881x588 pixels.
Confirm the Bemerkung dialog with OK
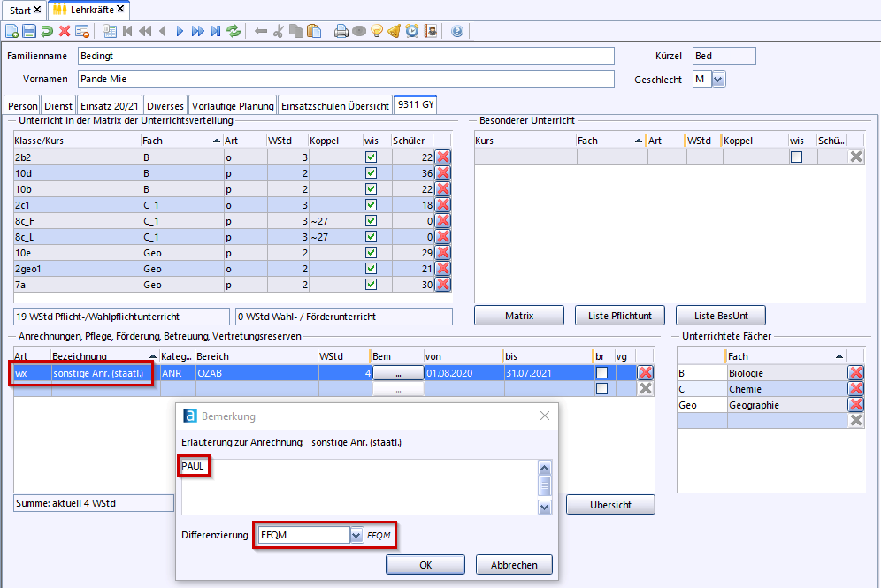425,565
